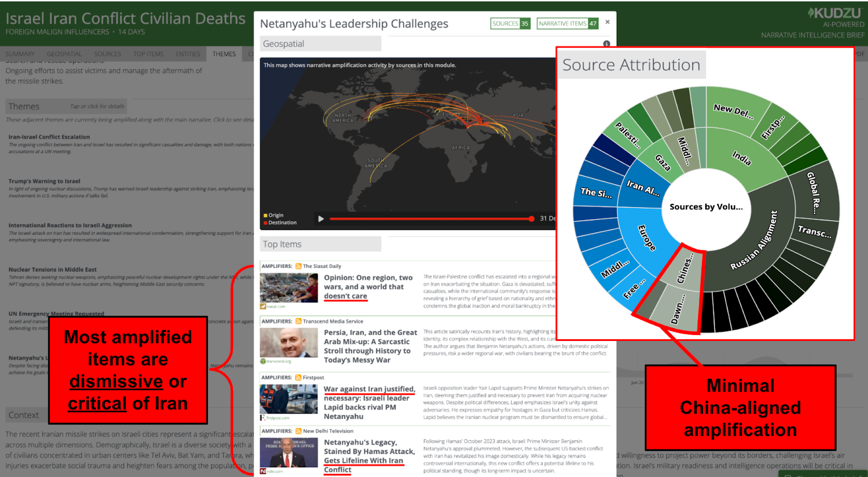Click RSS icon beside Firstpost amplifier

298,377
